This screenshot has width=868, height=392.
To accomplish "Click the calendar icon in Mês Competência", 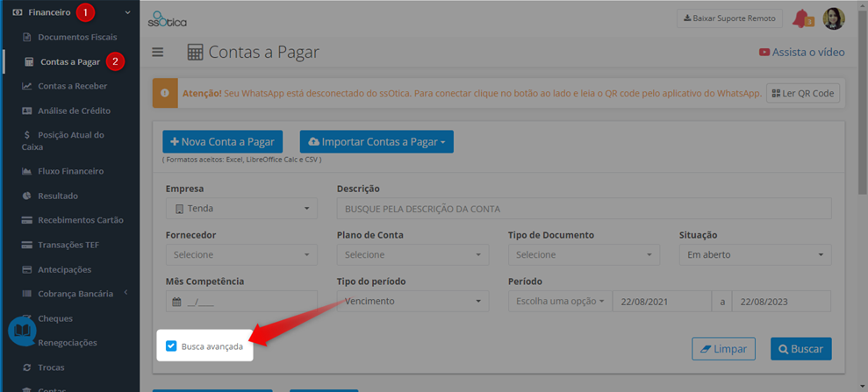I will coord(176,302).
